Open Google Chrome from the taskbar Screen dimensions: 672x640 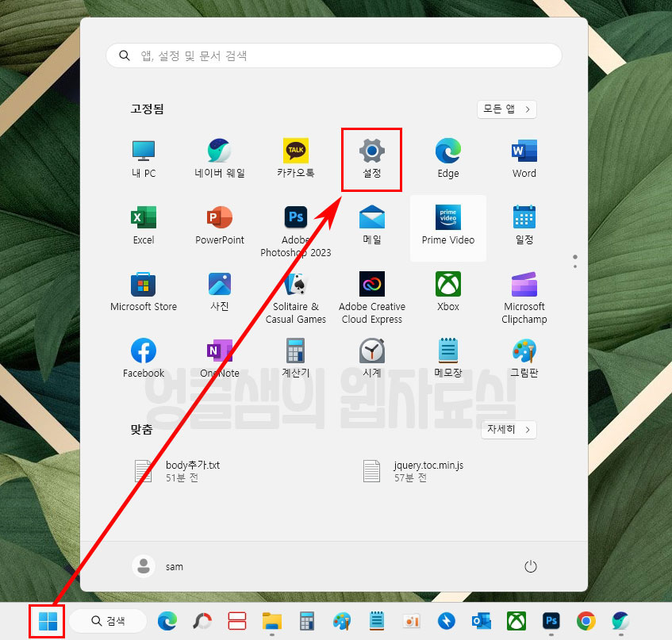point(586,621)
